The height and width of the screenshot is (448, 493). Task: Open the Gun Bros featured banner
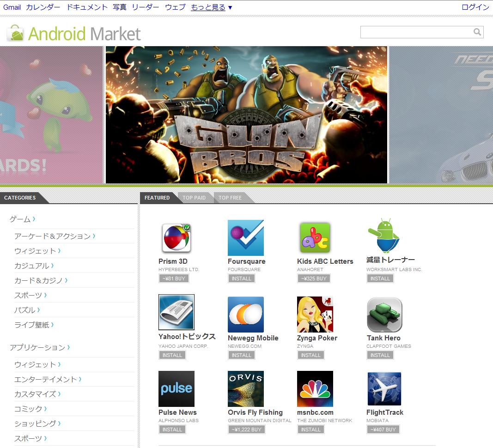246,115
